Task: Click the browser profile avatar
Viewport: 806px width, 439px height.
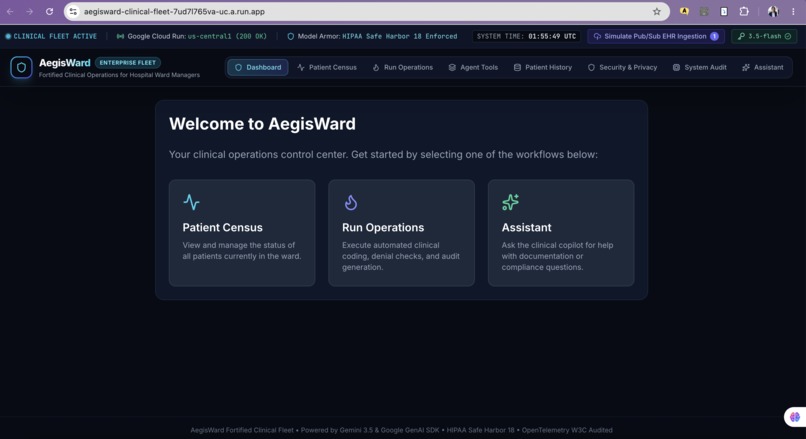Action: 773,11
